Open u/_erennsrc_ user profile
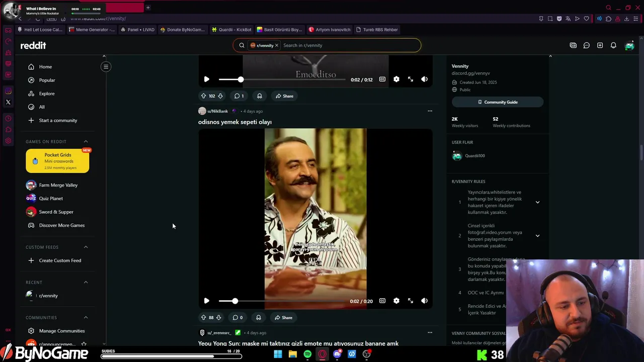The width and height of the screenshot is (644, 362). tap(219, 333)
